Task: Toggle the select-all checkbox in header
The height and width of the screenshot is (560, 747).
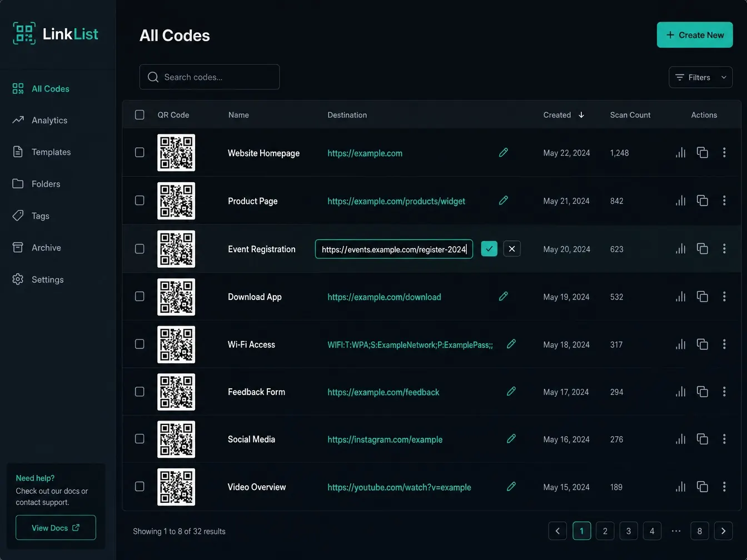Action: (140, 114)
